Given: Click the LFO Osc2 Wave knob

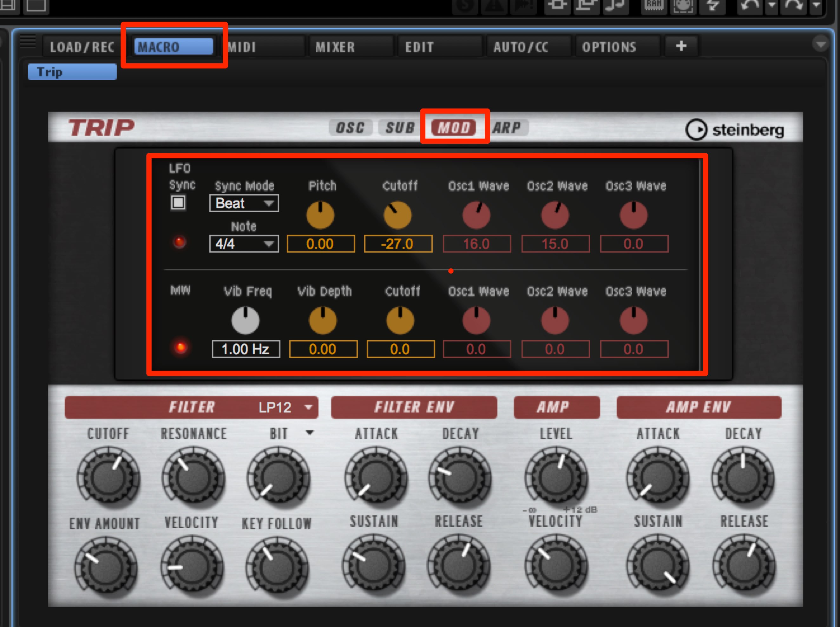Looking at the screenshot, I should 555,215.
